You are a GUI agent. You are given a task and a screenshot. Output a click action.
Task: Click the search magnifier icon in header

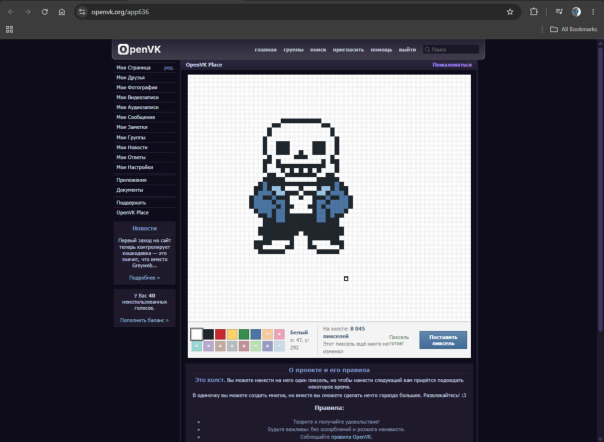[427, 49]
